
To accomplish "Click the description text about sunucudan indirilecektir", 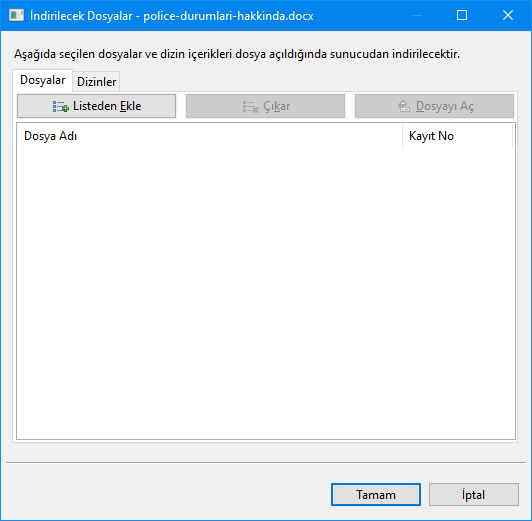I will tap(237, 54).
